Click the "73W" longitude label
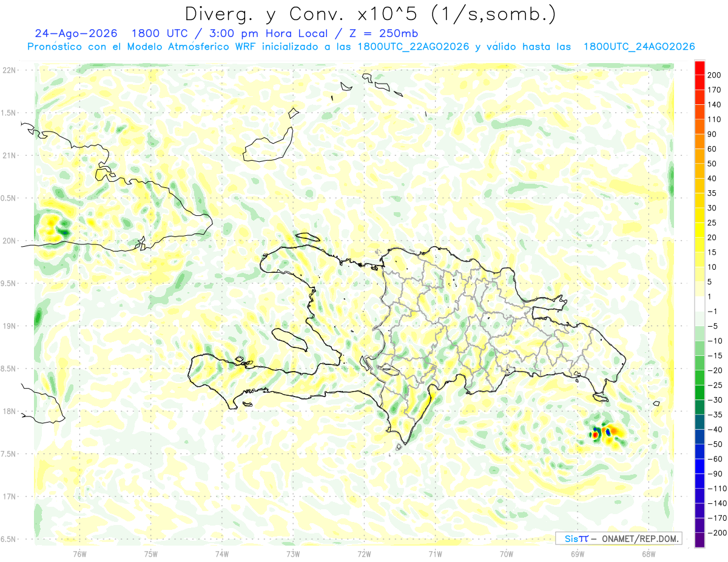The width and height of the screenshot is (728, 562). point(293,553)
